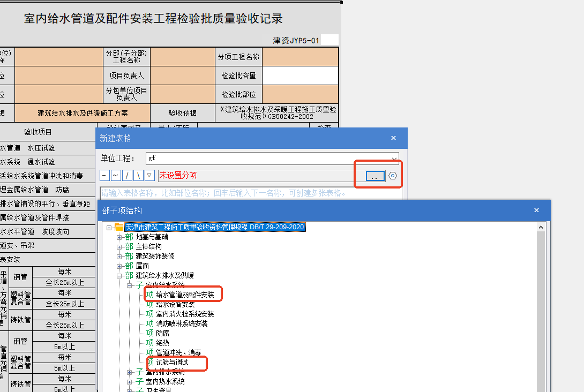Click the forward slash symbol button

click(128, 176)
